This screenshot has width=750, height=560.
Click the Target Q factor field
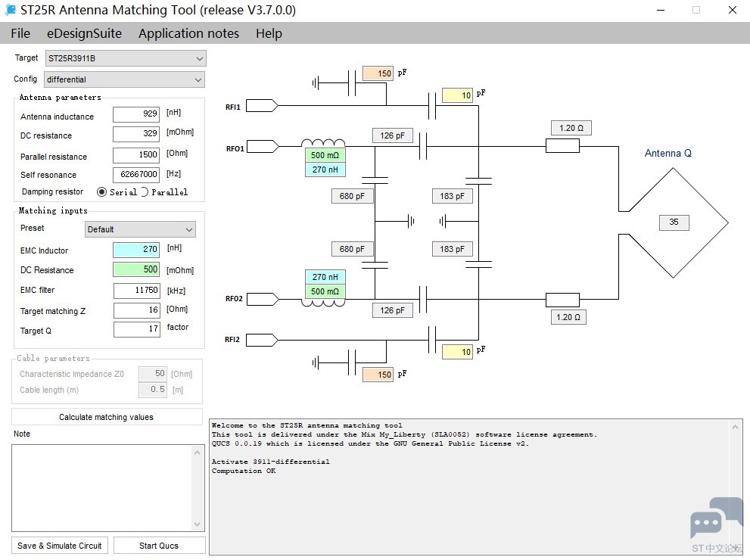point(137,329)
